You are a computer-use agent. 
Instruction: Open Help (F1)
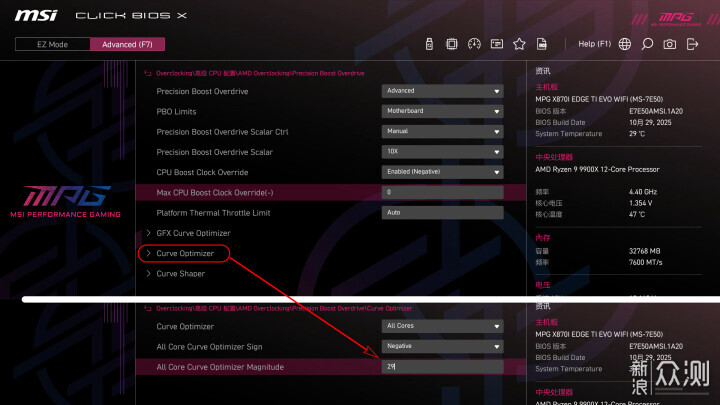594,44
